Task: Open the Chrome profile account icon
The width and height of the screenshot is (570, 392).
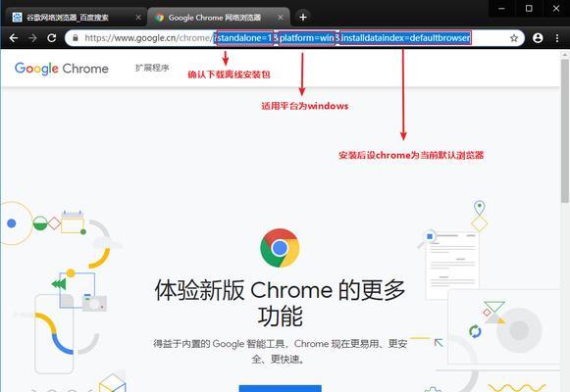Action: [x=538, y=38]
